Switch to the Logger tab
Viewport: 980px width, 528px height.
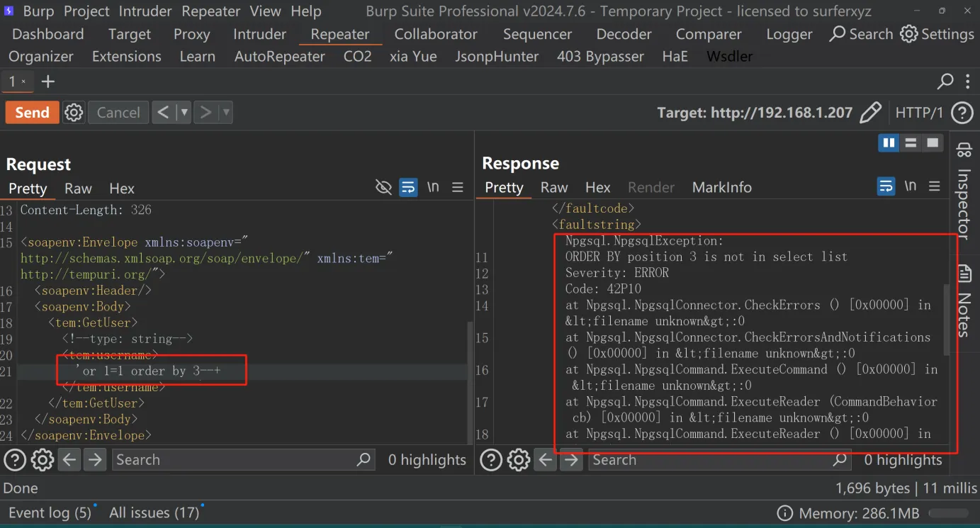tap(790, 34)
